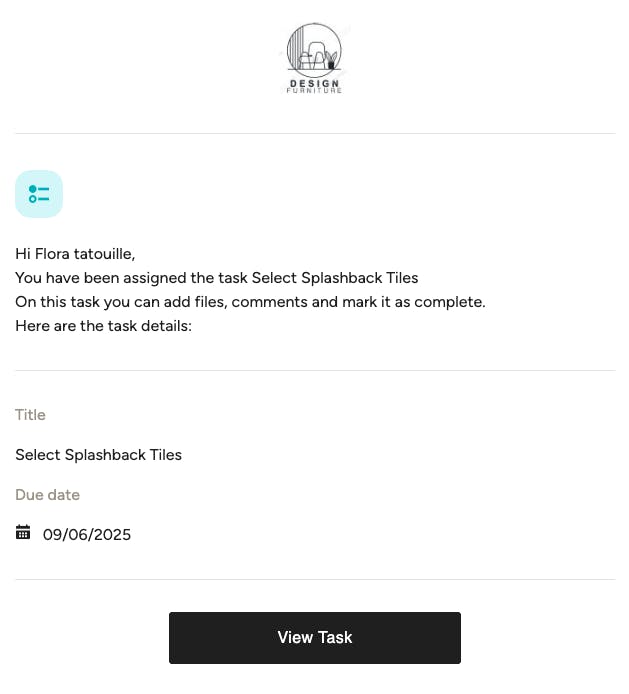Click the Title field label
The height and width of the screenshot is (694, 629).
click(x=30, y=415)
